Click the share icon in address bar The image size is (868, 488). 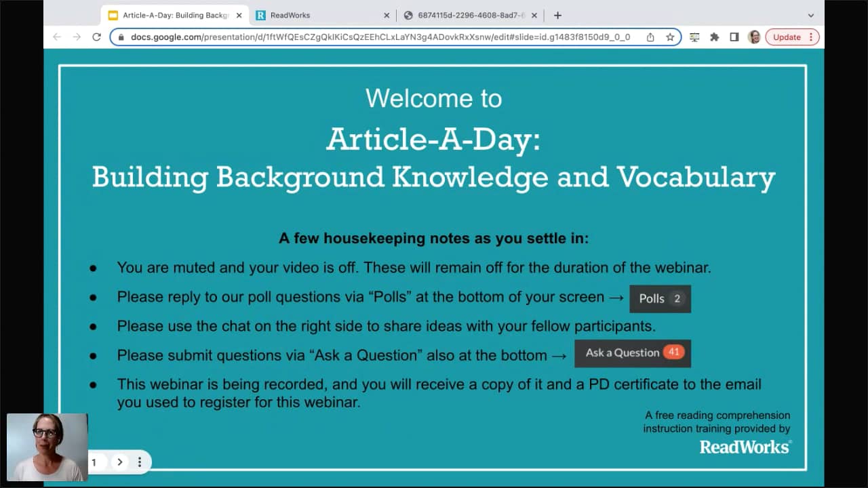(650, 37)
